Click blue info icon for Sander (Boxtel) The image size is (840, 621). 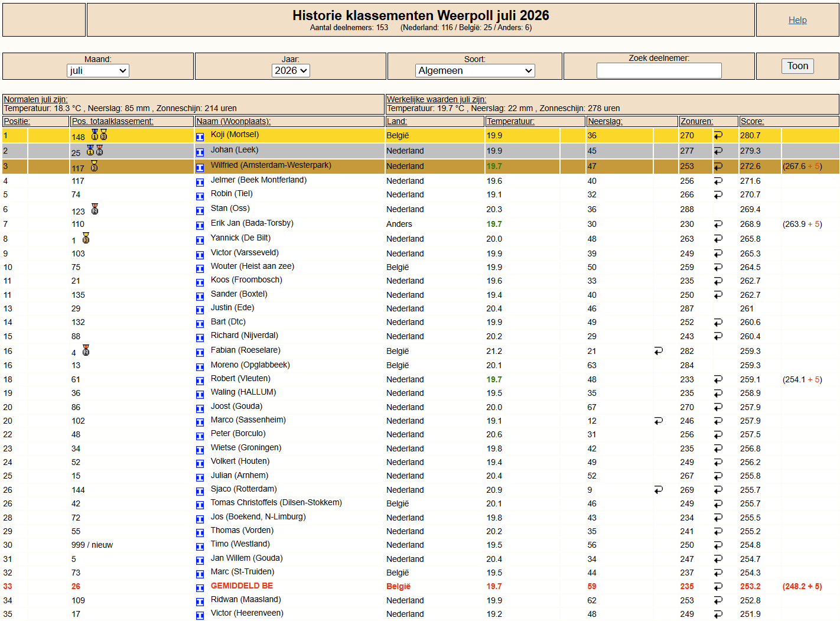[x=200, y=296]
